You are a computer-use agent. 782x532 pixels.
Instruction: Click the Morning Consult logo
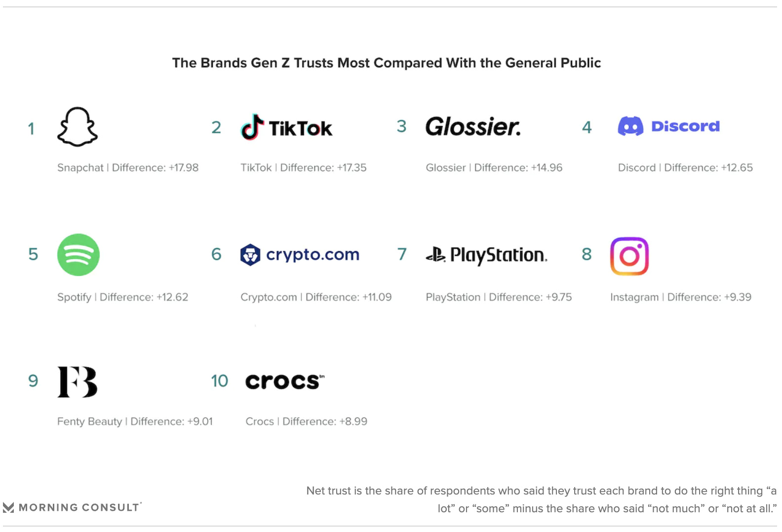72,507
